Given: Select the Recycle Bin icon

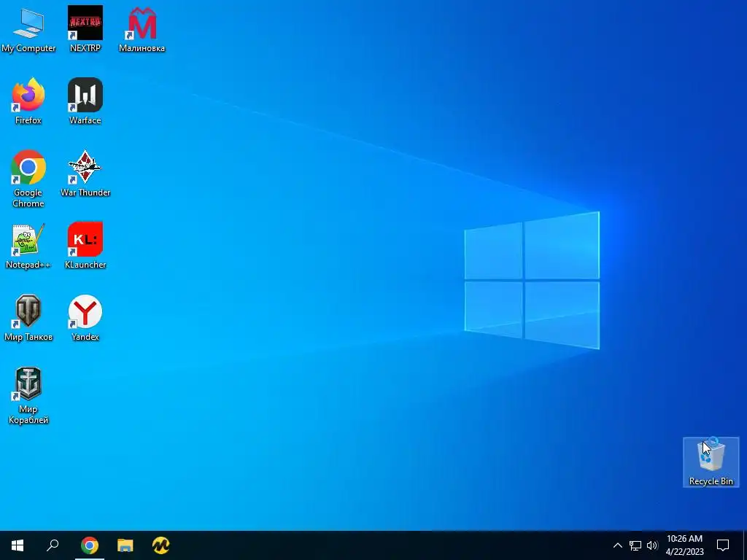Looking at the screenshot, I should tap(711, 462).
